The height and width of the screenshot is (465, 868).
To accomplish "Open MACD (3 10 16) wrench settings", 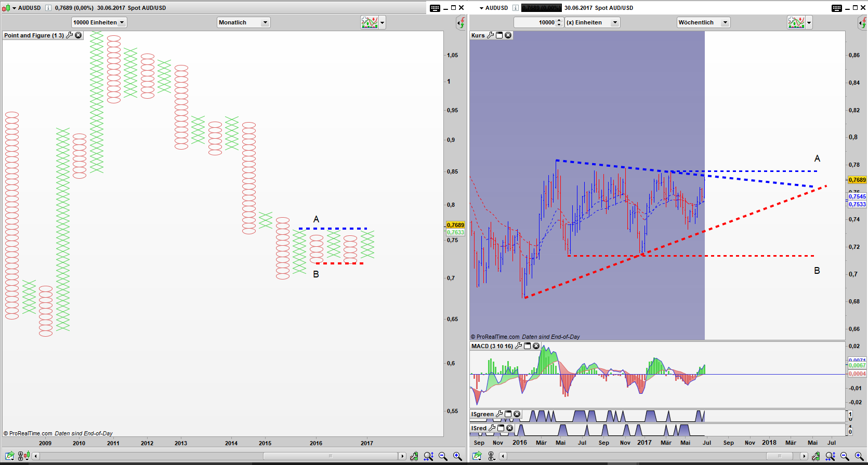I will (x=518, y=346).
